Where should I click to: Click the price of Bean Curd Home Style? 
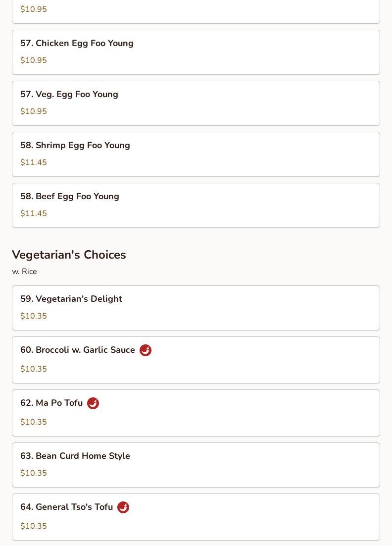pos(34,473)
